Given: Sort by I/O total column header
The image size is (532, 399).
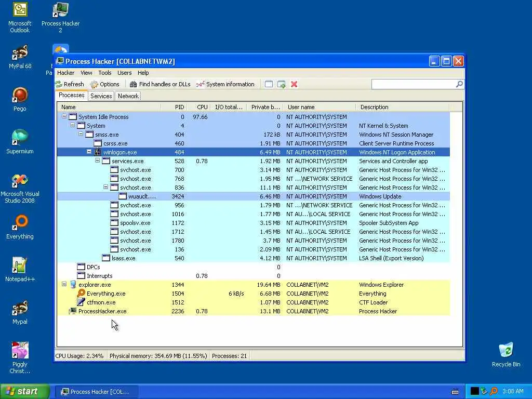Looking at the screenshot, I should 229,107.
